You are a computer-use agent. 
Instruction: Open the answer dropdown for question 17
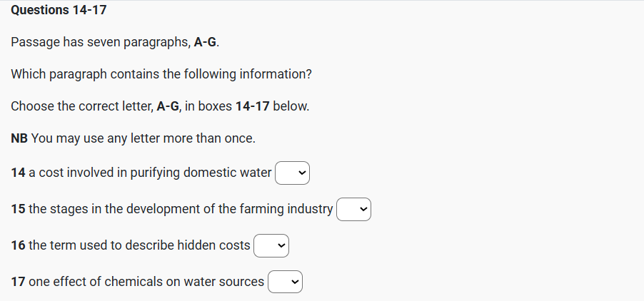tap(285, 282)
